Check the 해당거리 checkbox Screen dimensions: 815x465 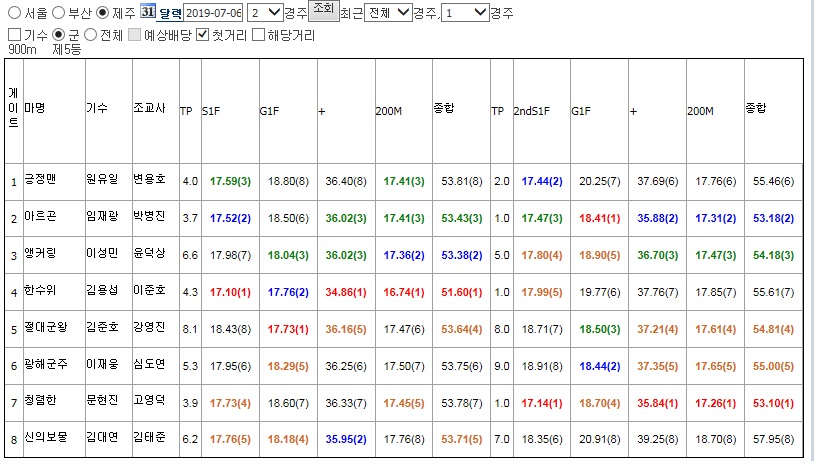coord(258,35)
